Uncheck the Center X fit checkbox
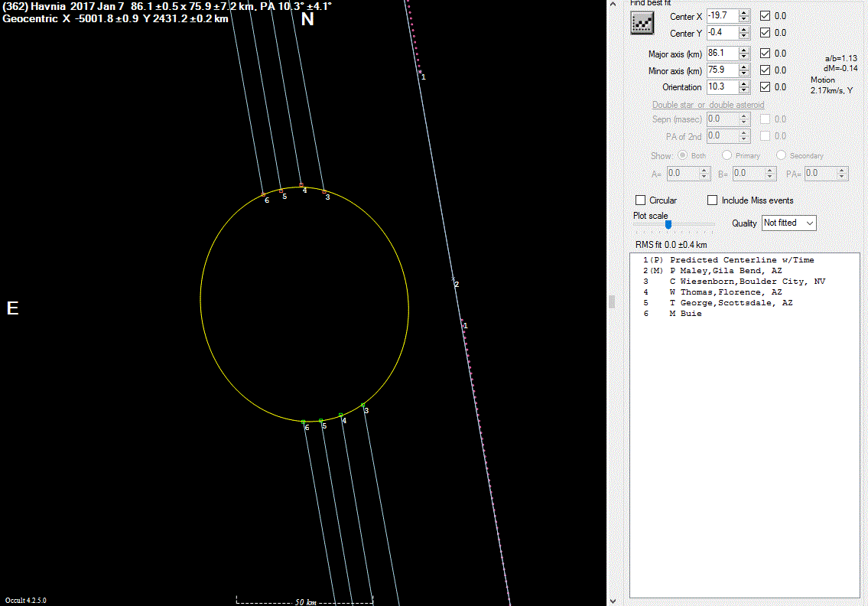Viewport: 868px width, 606px height. point(765,16)
